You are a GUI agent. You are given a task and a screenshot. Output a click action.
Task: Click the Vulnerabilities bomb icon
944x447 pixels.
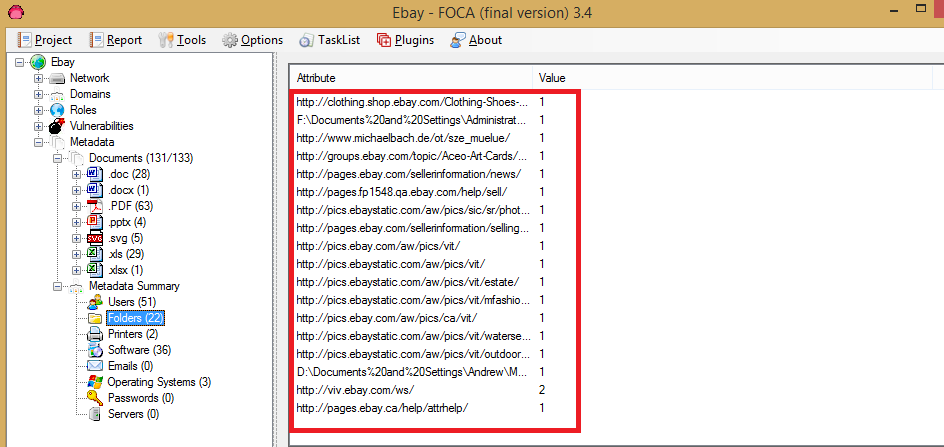[x=57, y=127]
